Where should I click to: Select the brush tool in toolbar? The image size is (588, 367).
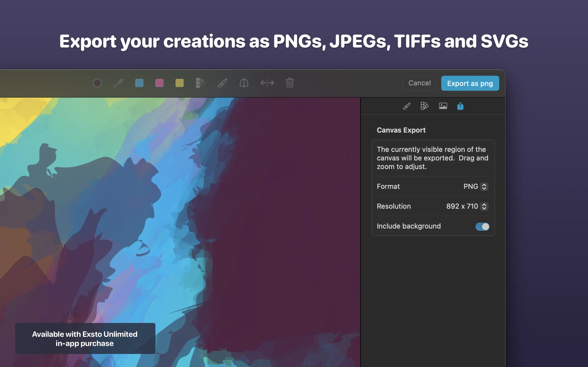pos(222,83)
